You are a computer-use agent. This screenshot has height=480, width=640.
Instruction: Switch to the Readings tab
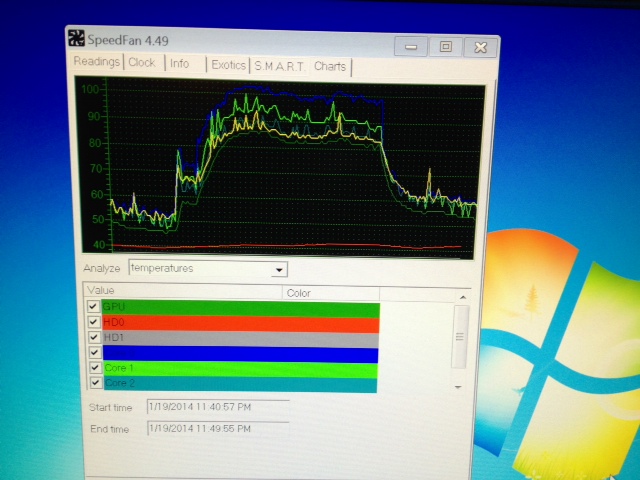[97, 62]
